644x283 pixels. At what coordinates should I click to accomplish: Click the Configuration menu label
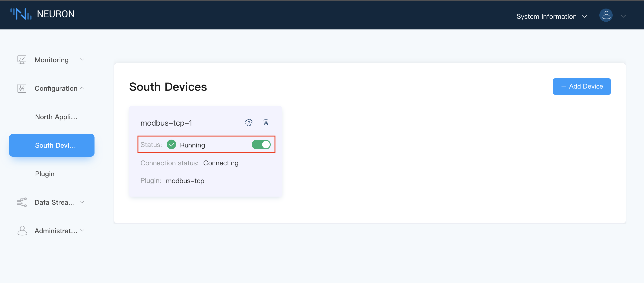point(56,89)
